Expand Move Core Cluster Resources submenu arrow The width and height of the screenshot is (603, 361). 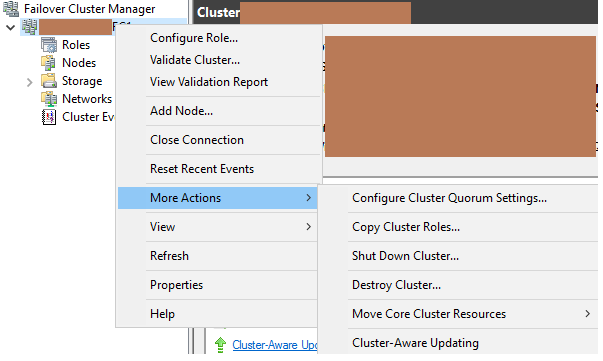coord(587,314)
